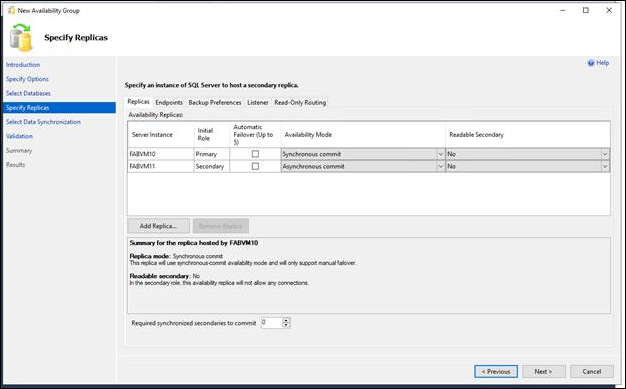Go back with the Previous button
This screenshot has height=389, width=626.
(x=496, y=371)
